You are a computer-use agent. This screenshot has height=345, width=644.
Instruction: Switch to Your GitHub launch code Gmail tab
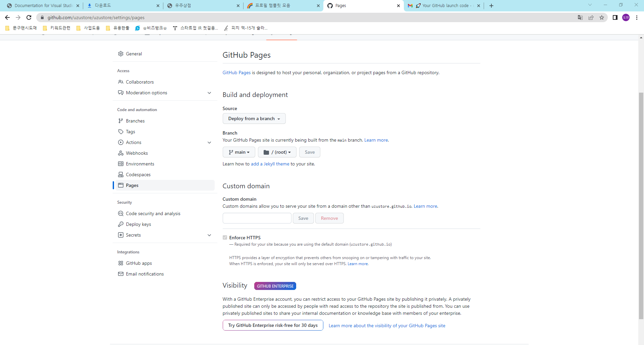[x=444, y=6]
